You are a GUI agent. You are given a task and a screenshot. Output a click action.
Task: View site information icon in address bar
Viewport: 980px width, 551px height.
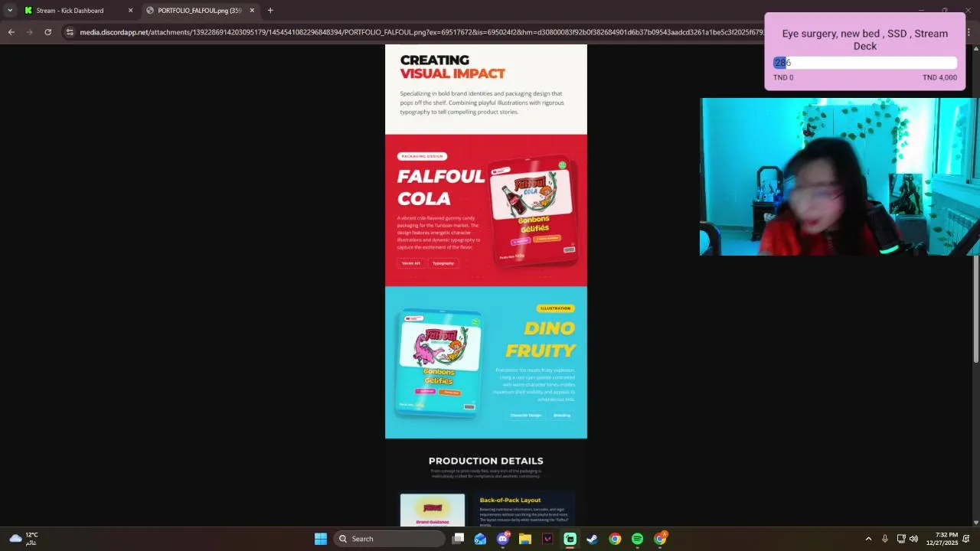70,32
